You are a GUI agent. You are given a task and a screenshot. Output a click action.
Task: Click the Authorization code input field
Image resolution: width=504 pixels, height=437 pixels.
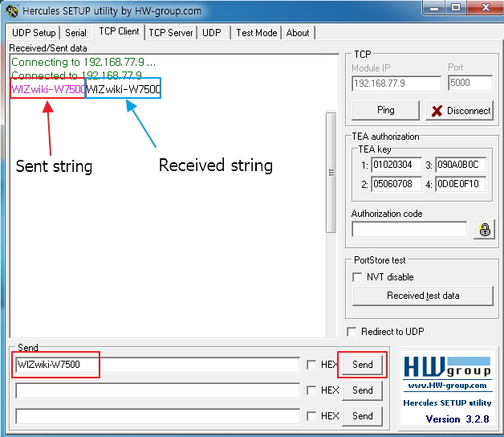[x=409, y=229]
